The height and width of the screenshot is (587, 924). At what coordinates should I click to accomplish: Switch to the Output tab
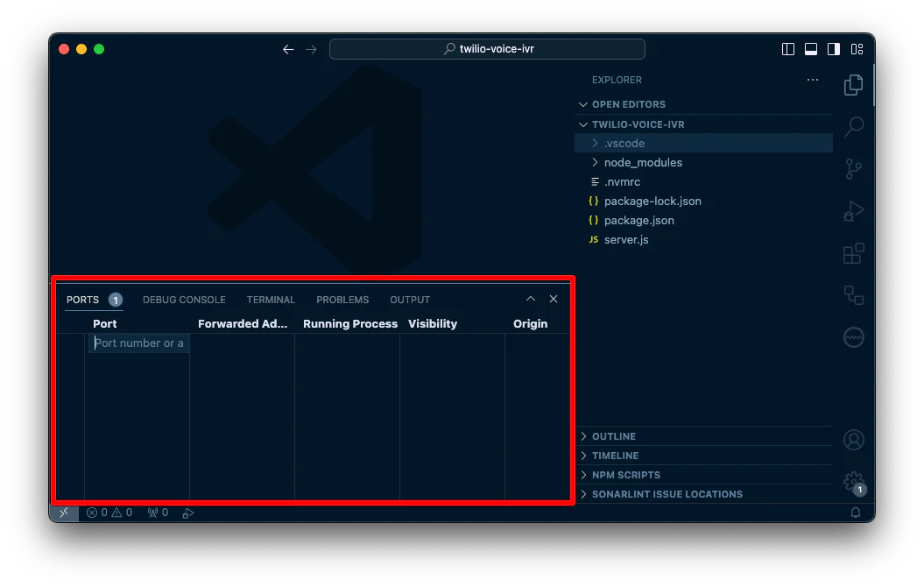(x=410, y=300)
